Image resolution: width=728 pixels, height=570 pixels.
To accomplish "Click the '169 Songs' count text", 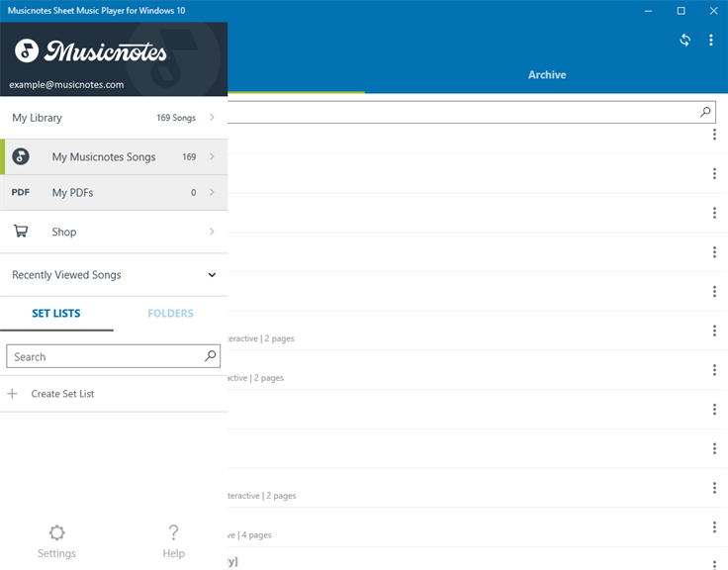I will pos(176,118).
